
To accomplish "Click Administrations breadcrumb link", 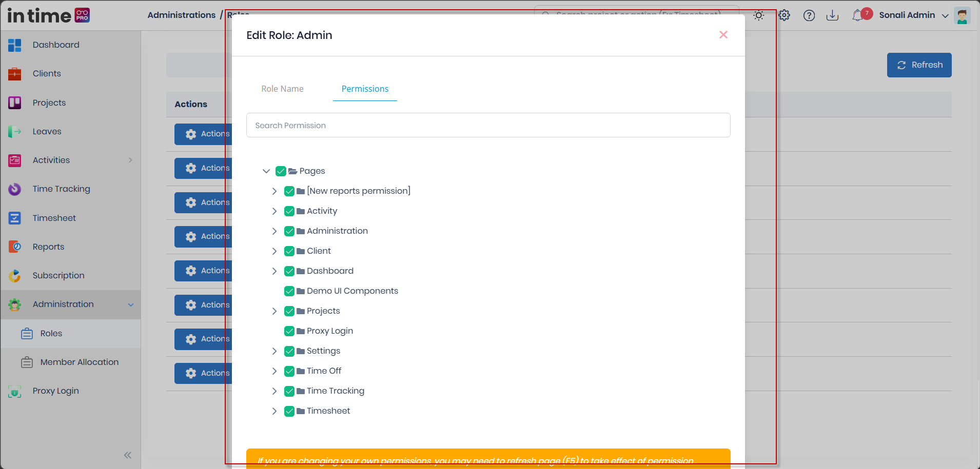I will pos(182,15).
